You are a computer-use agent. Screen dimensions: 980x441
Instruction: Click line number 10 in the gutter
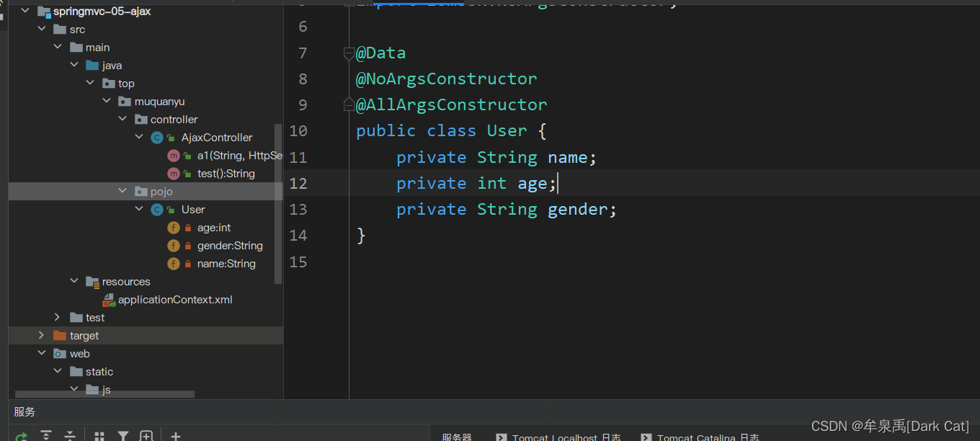[298, 130]
